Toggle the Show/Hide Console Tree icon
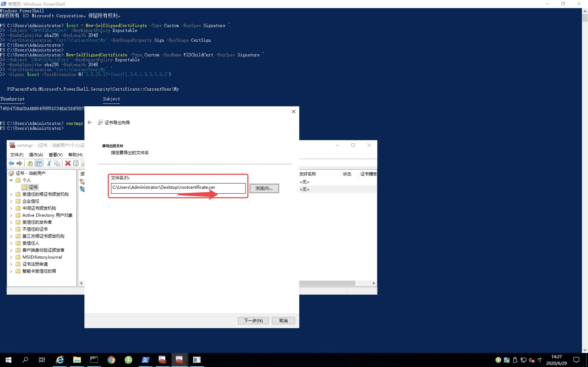Screen dimensions: 588x367 (38, 163)
